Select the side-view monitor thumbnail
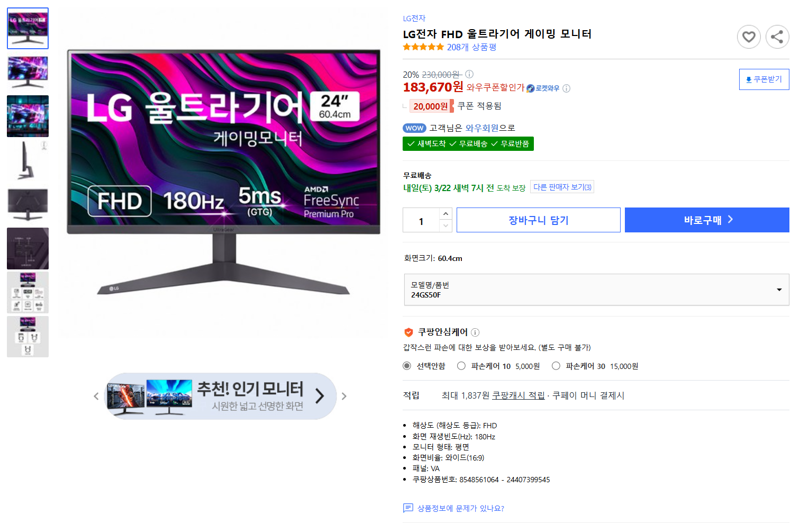 pos(28,160)
